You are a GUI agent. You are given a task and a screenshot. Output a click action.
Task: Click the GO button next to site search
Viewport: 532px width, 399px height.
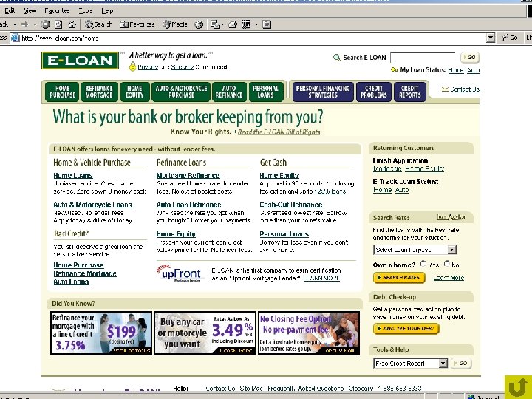click(470, 58)
